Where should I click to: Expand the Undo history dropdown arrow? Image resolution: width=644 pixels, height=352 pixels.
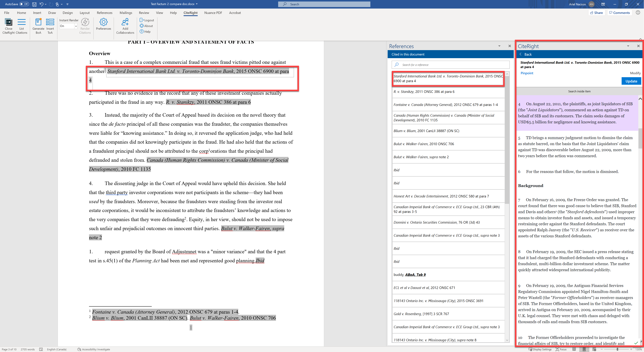click(45, 4)
